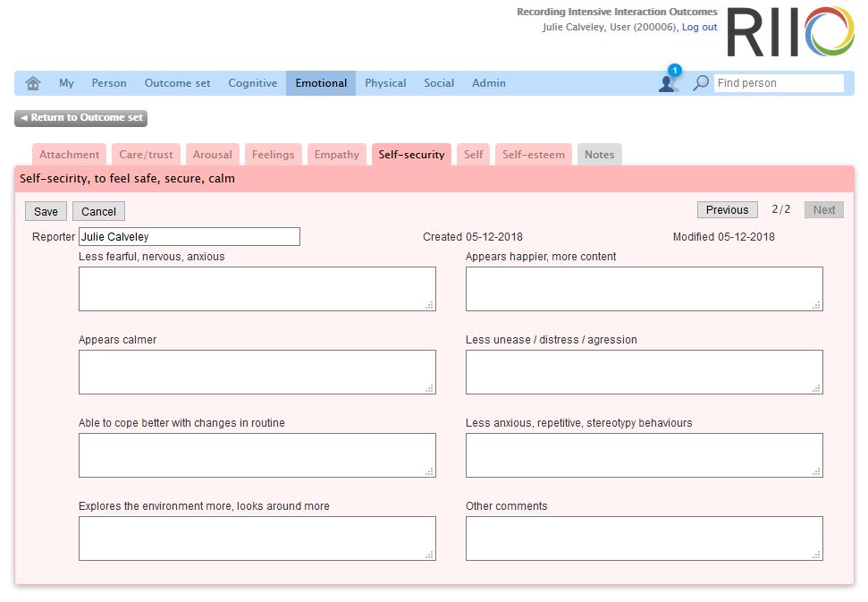Click the 'Less unease / distress / agression' box

(645, 372)
